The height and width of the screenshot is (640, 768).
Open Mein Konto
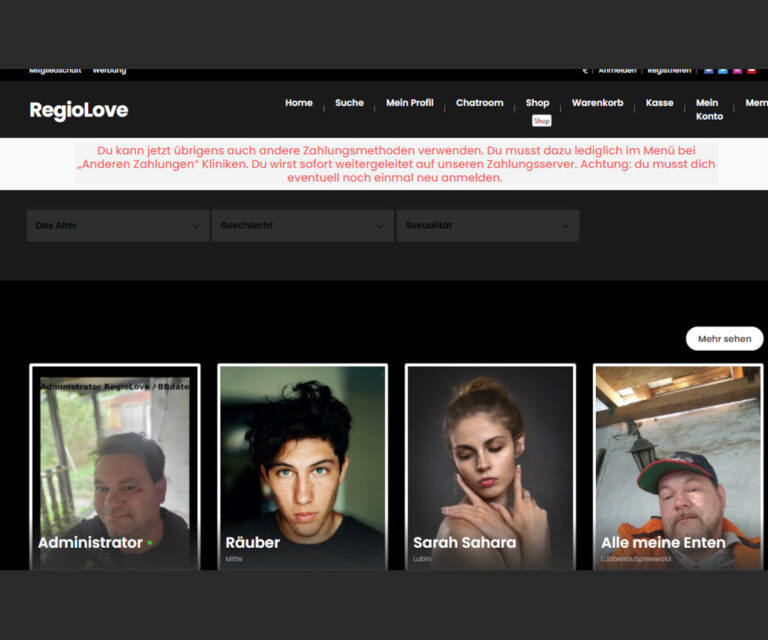709,109
